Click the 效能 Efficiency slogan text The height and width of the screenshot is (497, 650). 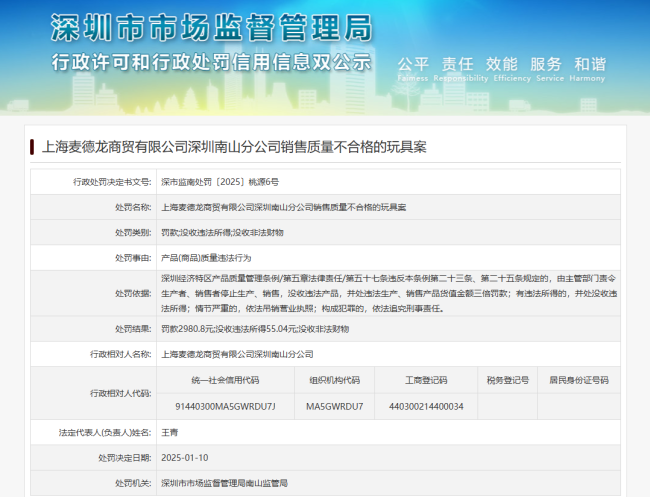(x=512, y=69)
